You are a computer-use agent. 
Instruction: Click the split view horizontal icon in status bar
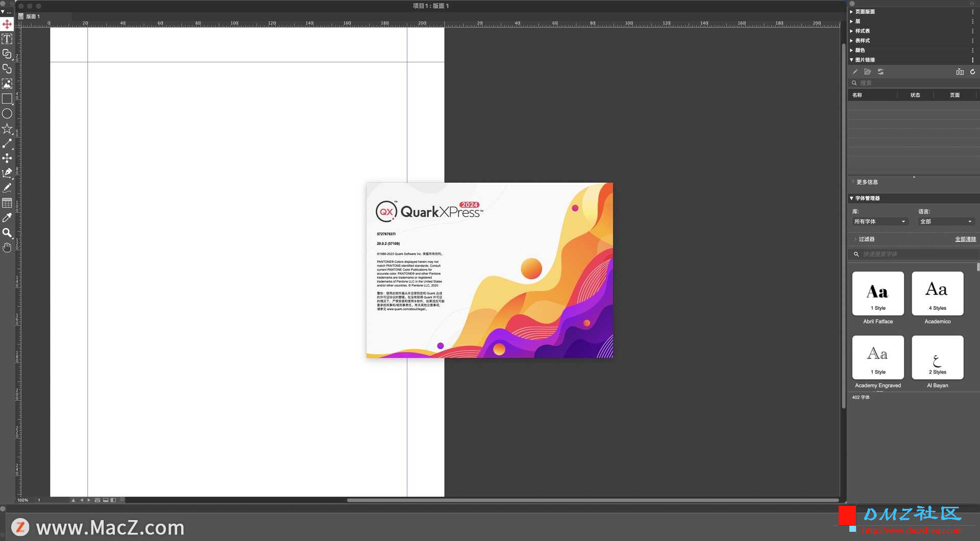106,500
